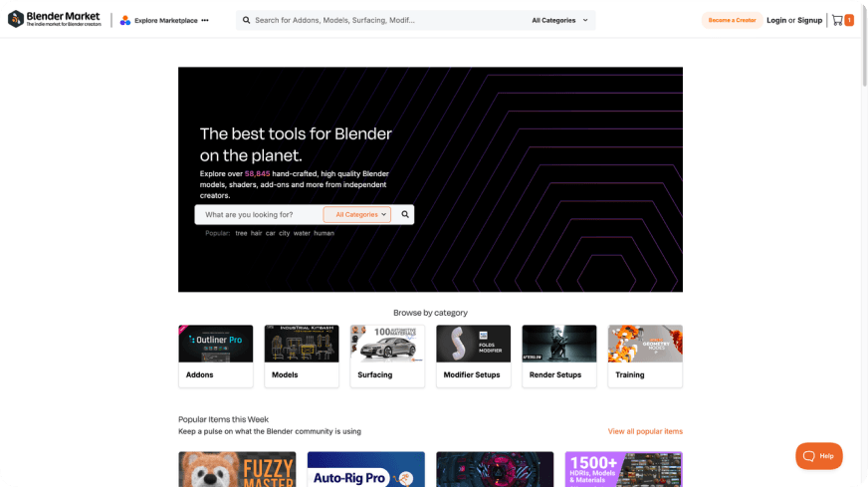
Task: Click the colorful Explore Marketplace icon
Action: pyautogui.click(x=125, y=21)
